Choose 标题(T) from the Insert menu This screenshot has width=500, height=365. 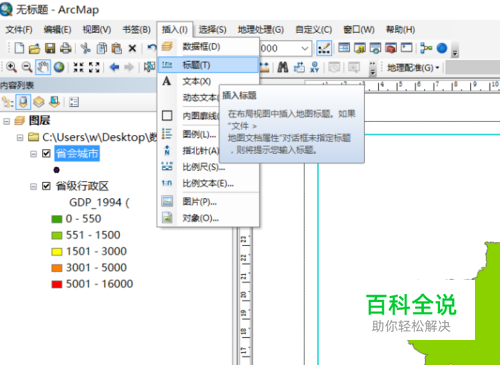click(x=208, y=65)
